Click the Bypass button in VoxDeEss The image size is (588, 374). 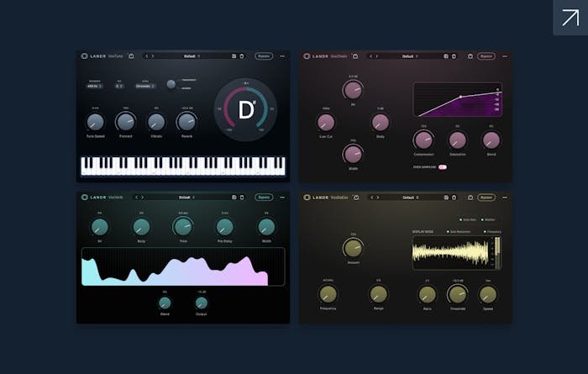(x=486, y=198)
